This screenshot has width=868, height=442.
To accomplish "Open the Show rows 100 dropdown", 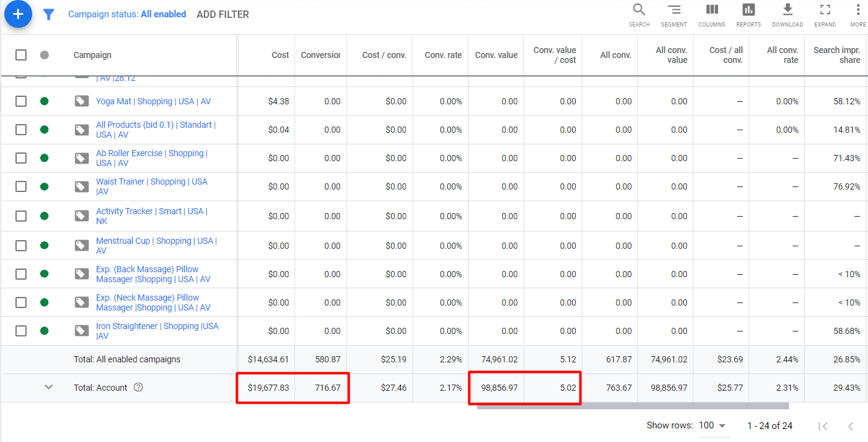I will (x=712, y=425).
